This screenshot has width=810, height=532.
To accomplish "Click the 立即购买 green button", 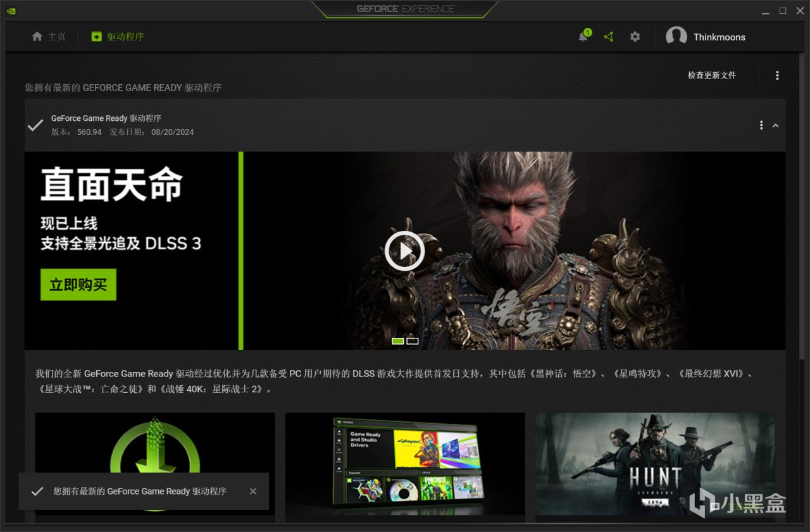I will (x=78, y=285).
